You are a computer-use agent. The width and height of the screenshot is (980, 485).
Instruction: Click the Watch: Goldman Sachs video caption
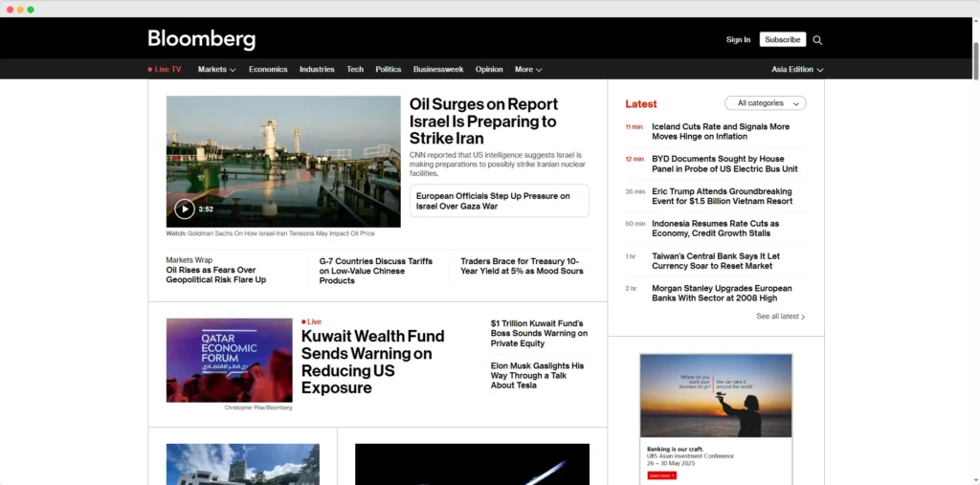(270, 233)
